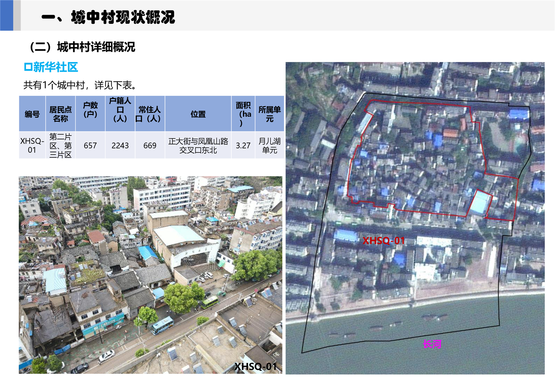Select the cell value 2243
The width and height of the screenshot is (555, 392).
pos(120,145)
